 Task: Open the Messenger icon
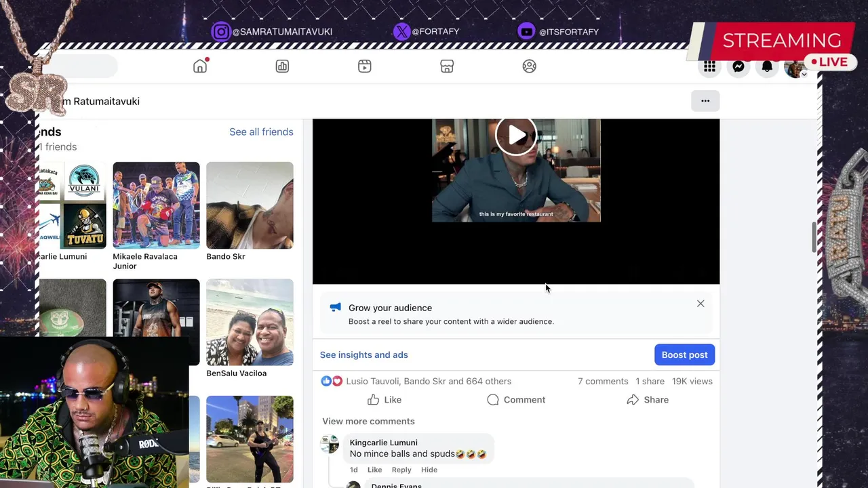pos(738,66)
